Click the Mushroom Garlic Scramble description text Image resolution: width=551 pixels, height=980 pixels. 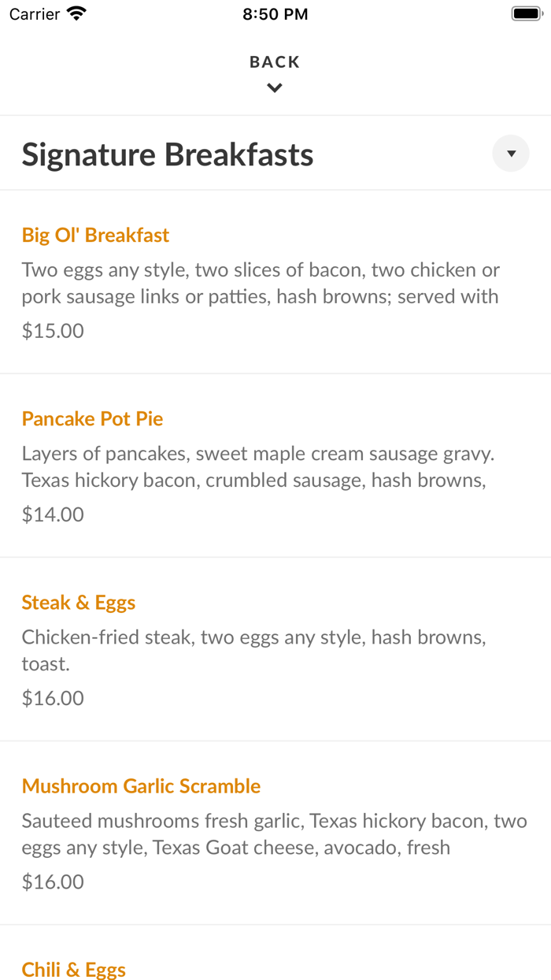(x=275, y=833)
